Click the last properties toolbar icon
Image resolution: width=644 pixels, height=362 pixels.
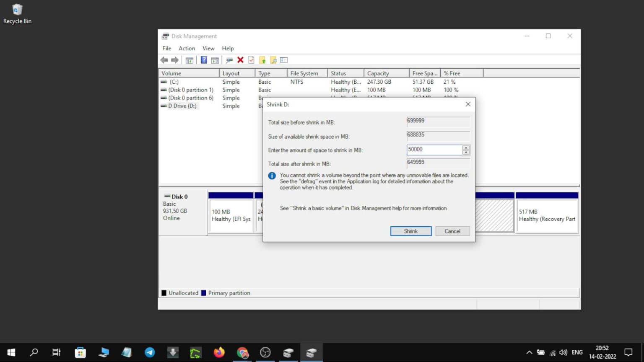(x=284, y=60)
